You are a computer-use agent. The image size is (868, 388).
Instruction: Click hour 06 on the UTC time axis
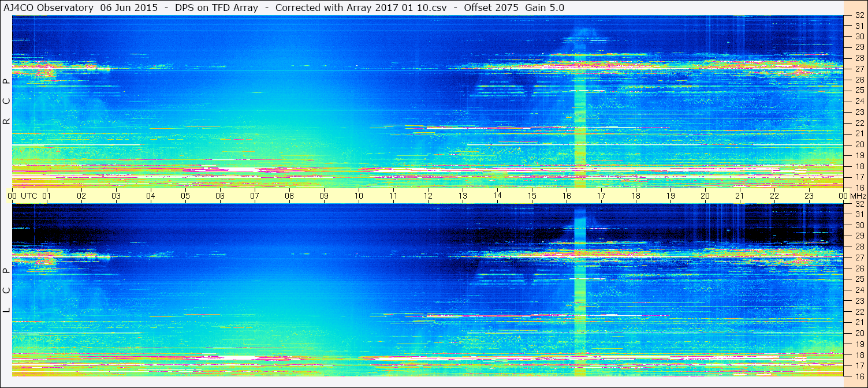click(220, 196)
